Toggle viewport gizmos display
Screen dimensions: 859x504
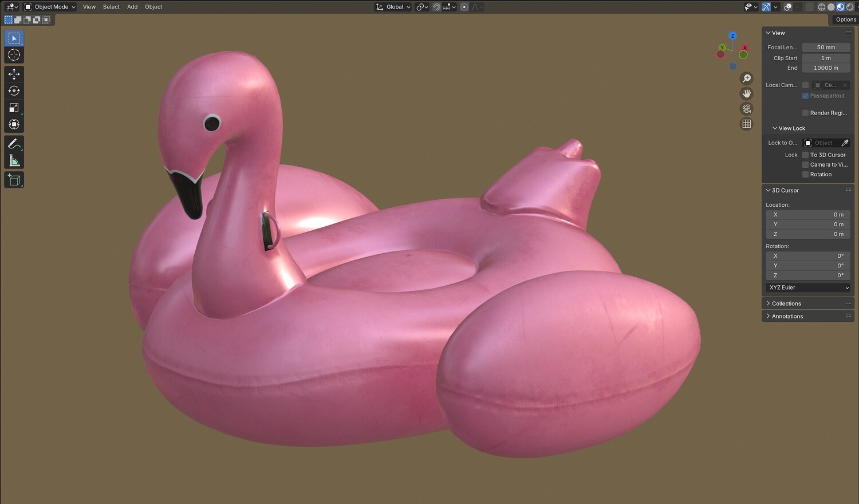(766, 7)
